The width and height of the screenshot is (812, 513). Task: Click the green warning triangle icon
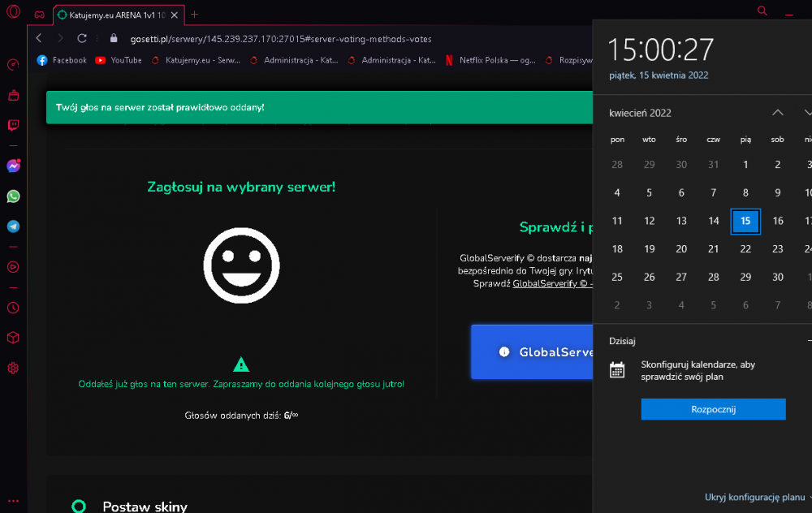(x=241, y=364)
